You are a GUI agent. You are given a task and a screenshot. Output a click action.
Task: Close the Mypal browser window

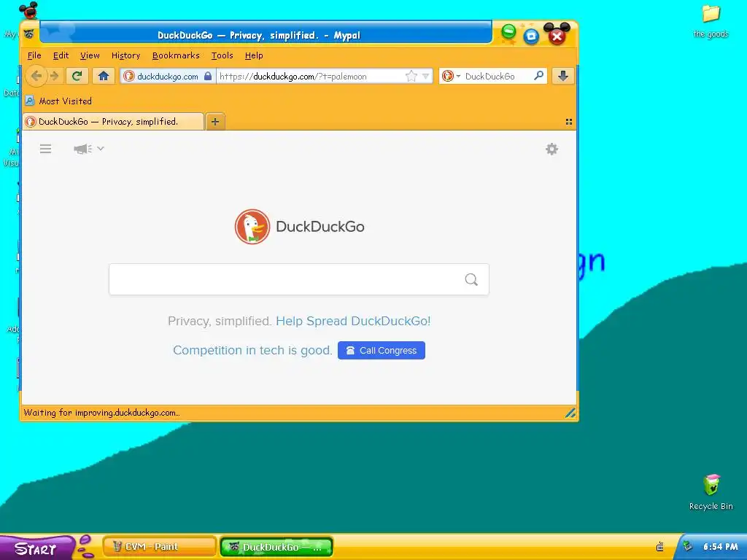(557, 36)
